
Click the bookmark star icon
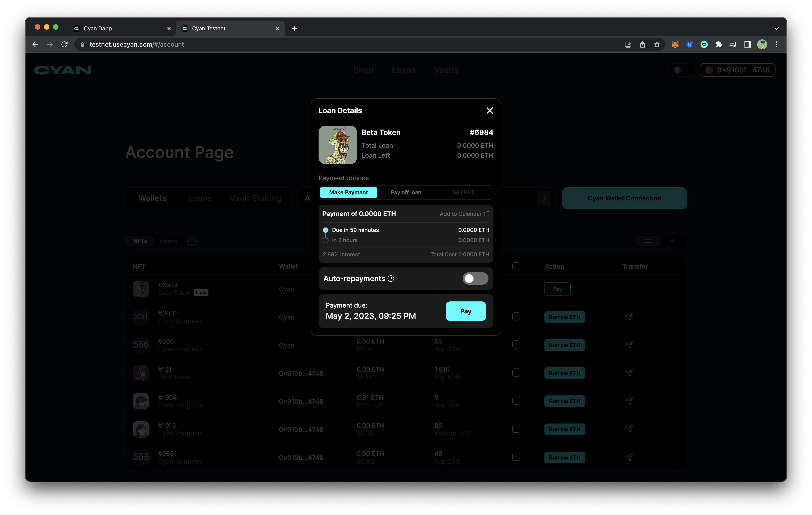pyautogui.click(x=657, y=44)
